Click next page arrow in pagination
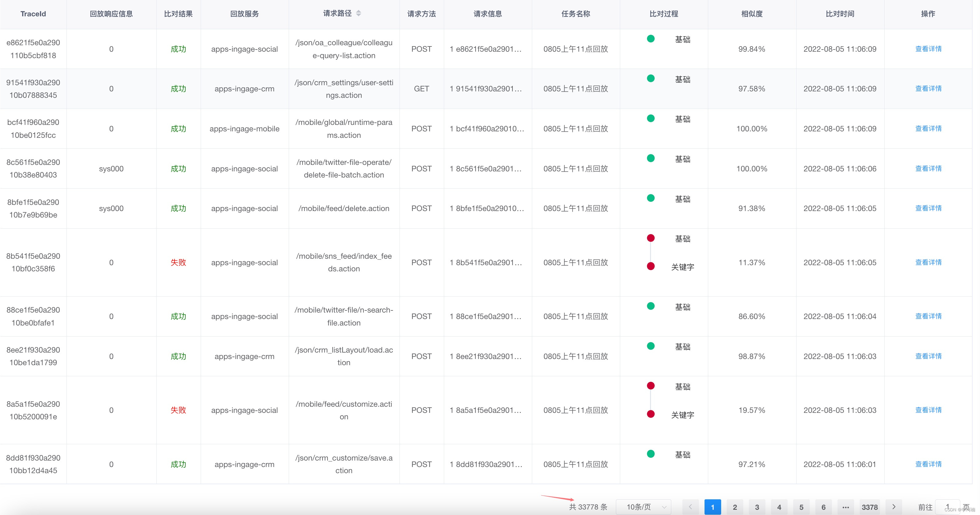Viewport: 980px width, 515px height. 894,507
